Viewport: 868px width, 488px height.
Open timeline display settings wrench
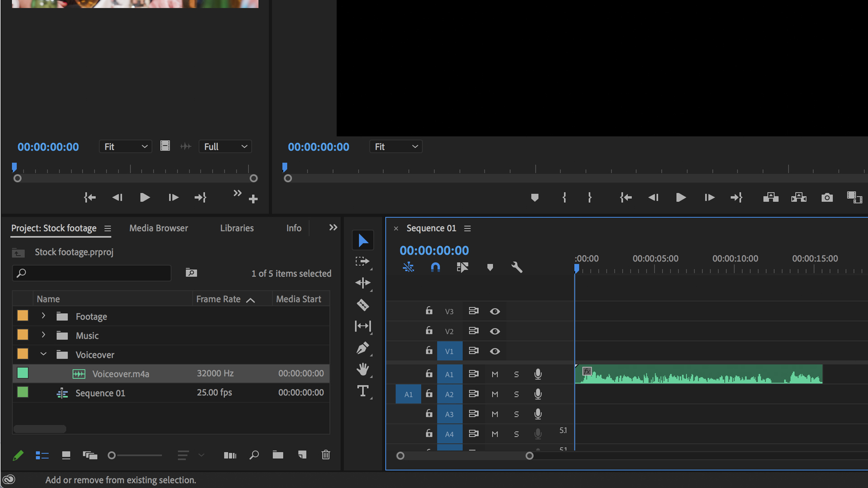pyautogui.click(x=517, y=267)
